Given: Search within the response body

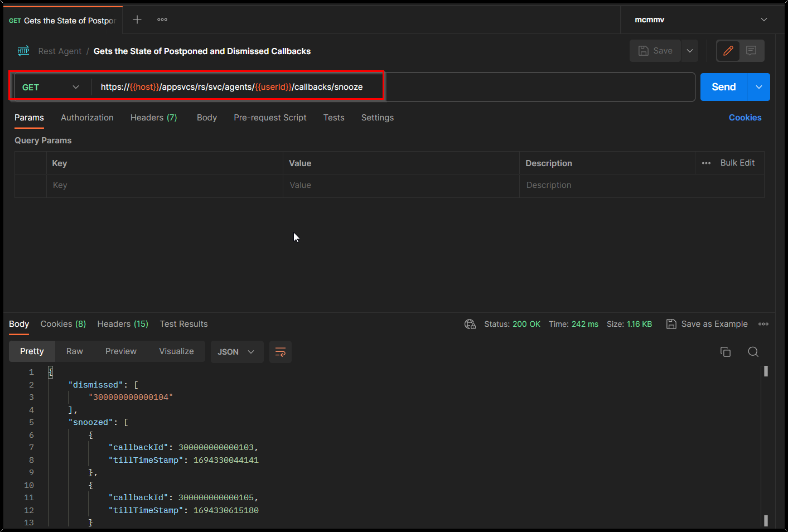Looking at the screenshot, I should pyautogui.click(x=753, y=352).
